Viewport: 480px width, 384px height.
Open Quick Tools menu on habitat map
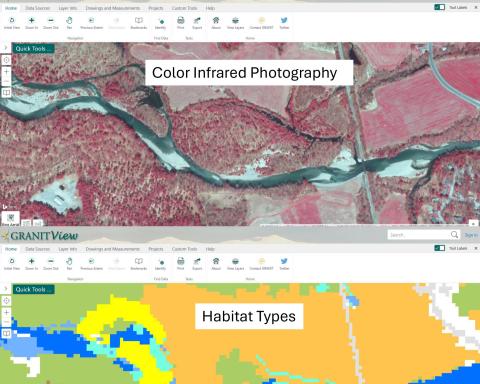[33, 289]
